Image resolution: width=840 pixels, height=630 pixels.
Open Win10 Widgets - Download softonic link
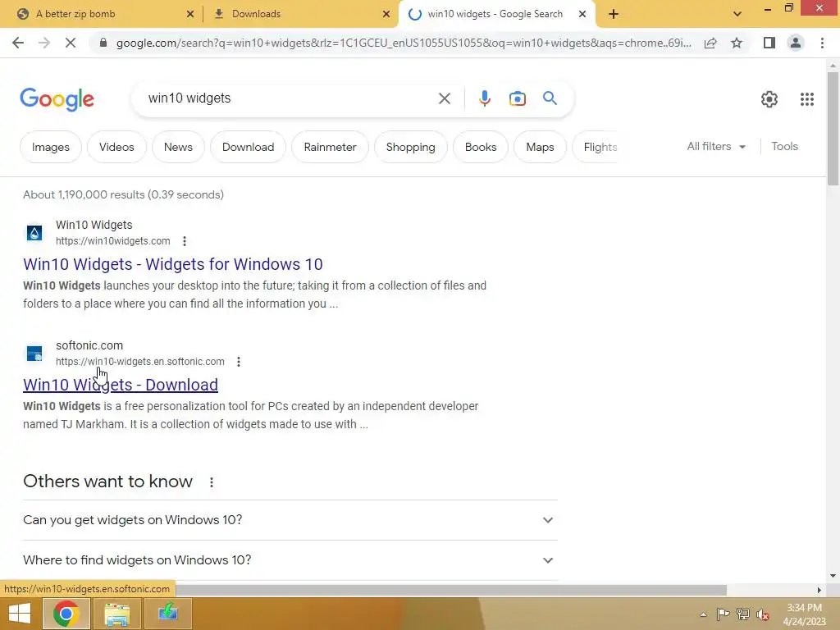[x=121, y=385]
